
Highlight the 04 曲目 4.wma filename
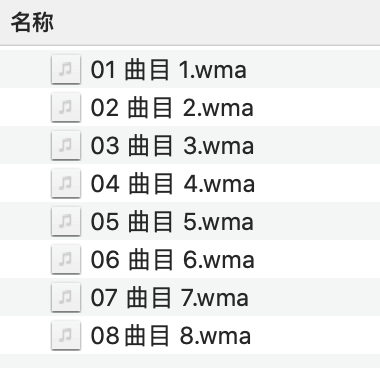pos(173,184)
